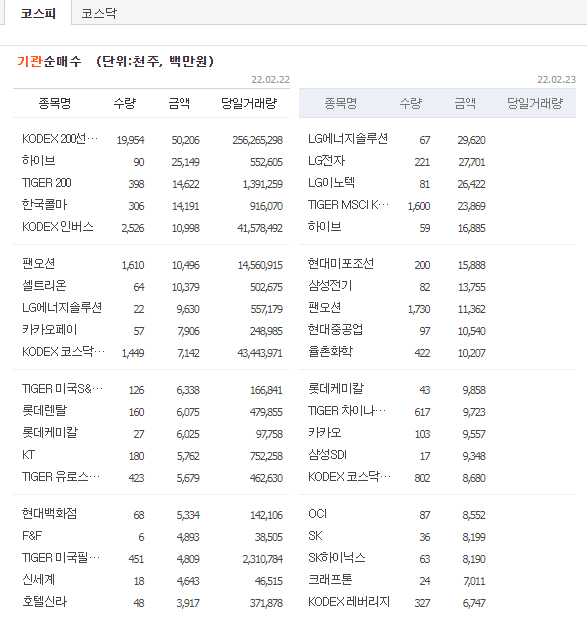Open 카카오 stock link

pos(325,433)
